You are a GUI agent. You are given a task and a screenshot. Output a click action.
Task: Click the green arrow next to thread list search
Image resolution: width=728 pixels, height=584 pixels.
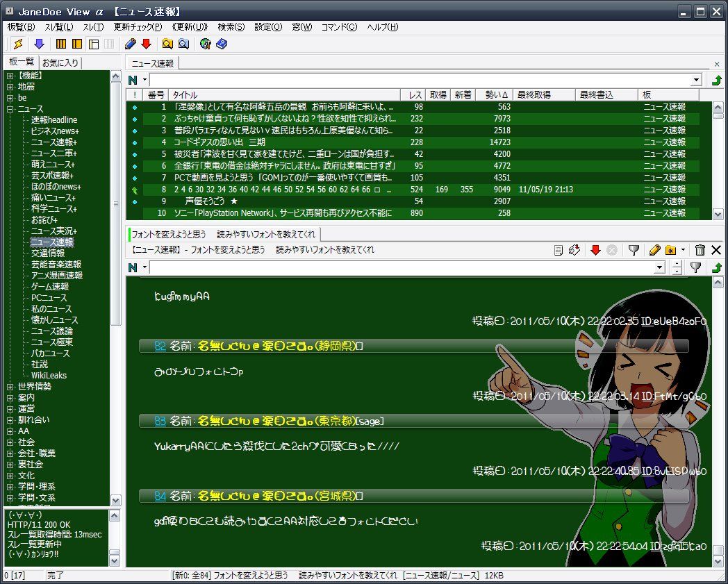(716, 81)
